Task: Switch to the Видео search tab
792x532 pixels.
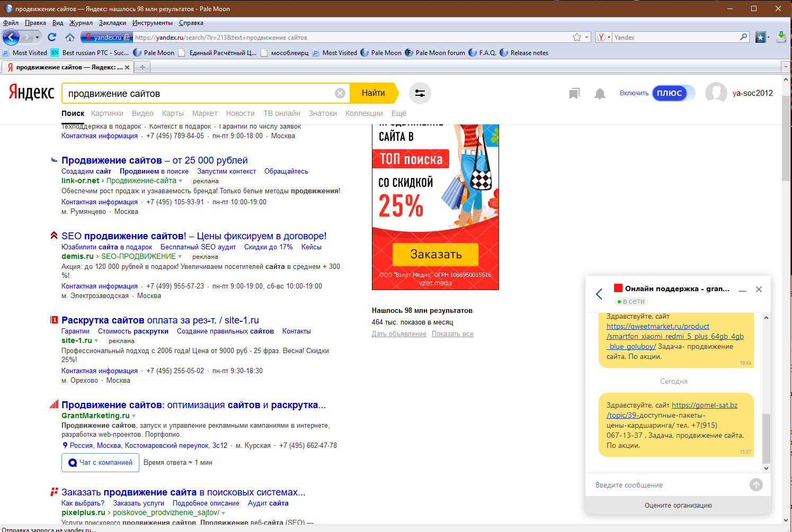Action: [143, 113]
